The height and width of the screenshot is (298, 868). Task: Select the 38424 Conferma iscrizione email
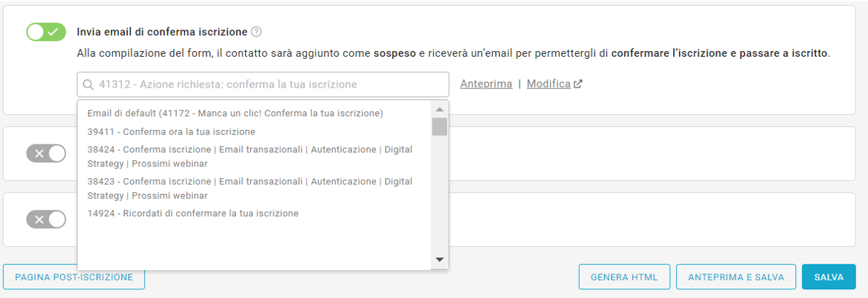click(249, 157)
